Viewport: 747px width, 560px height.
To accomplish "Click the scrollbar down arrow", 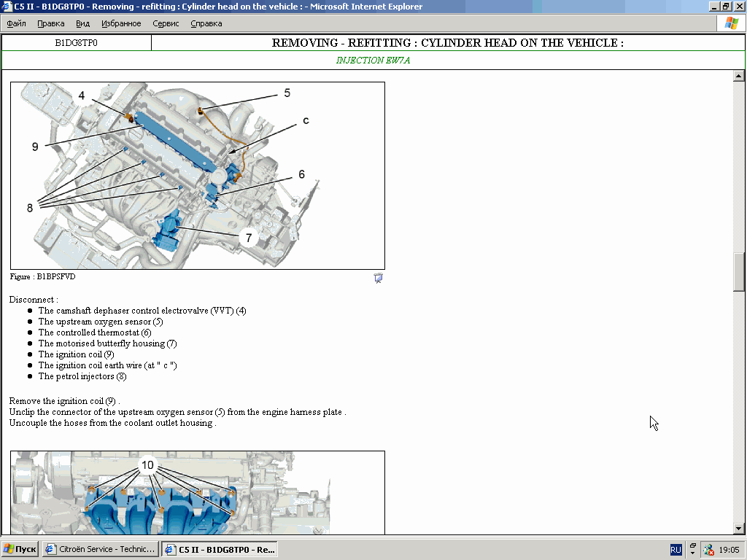I will point(738,528).
